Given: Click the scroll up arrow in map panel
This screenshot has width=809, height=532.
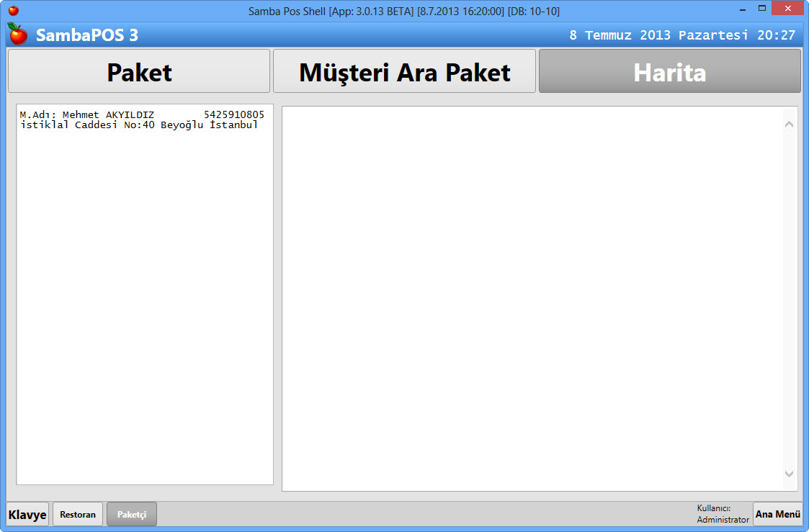Looking at the screenshot, I should tap(789, 125).
